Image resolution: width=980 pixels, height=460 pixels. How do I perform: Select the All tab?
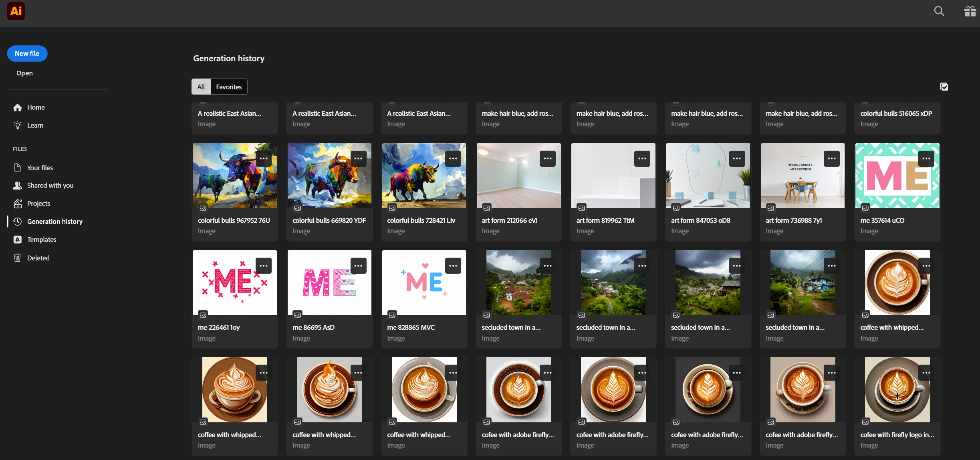click(201, 87)
